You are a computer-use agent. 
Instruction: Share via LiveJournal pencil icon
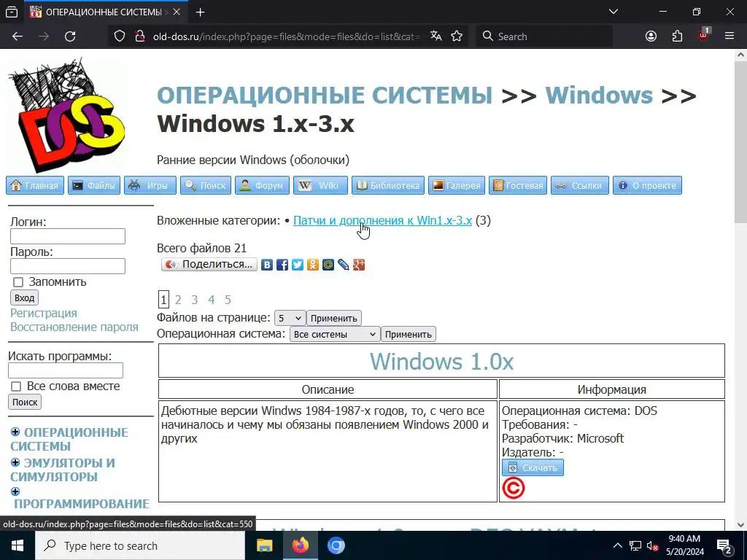pos(344,265)
